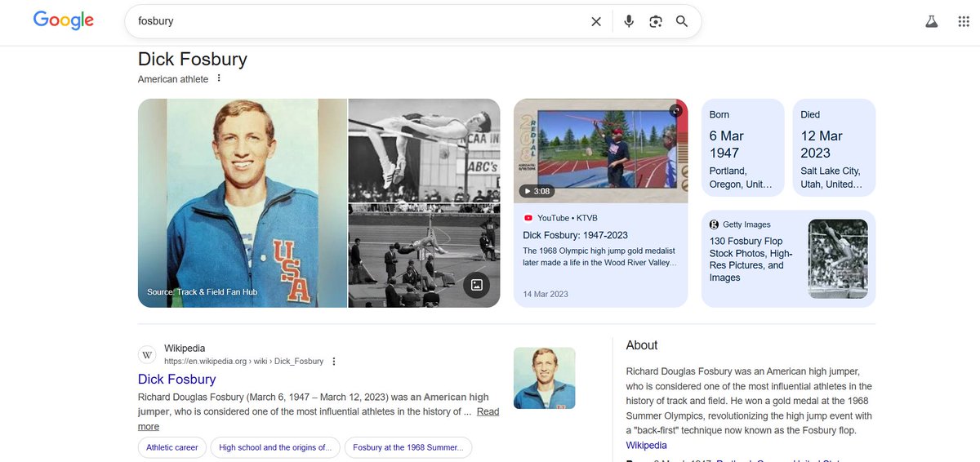Select the Athletic career chip
The width and height of the screenshot is (980, 462).
172,447
